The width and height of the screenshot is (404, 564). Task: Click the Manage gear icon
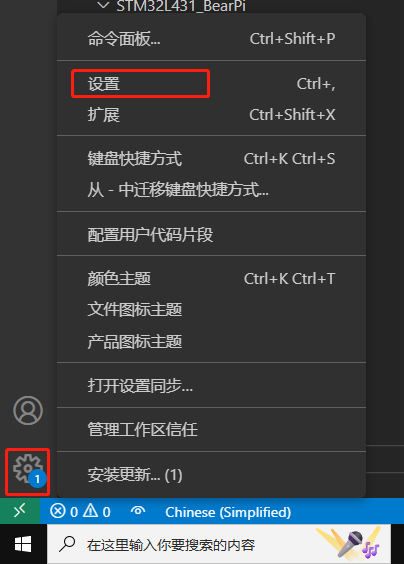point(28,470)
